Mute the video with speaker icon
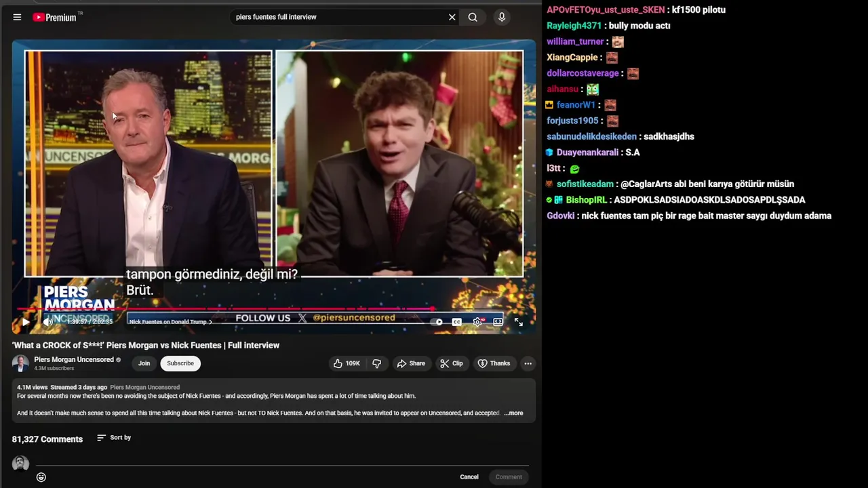868x488 pixels. [48, 322]
